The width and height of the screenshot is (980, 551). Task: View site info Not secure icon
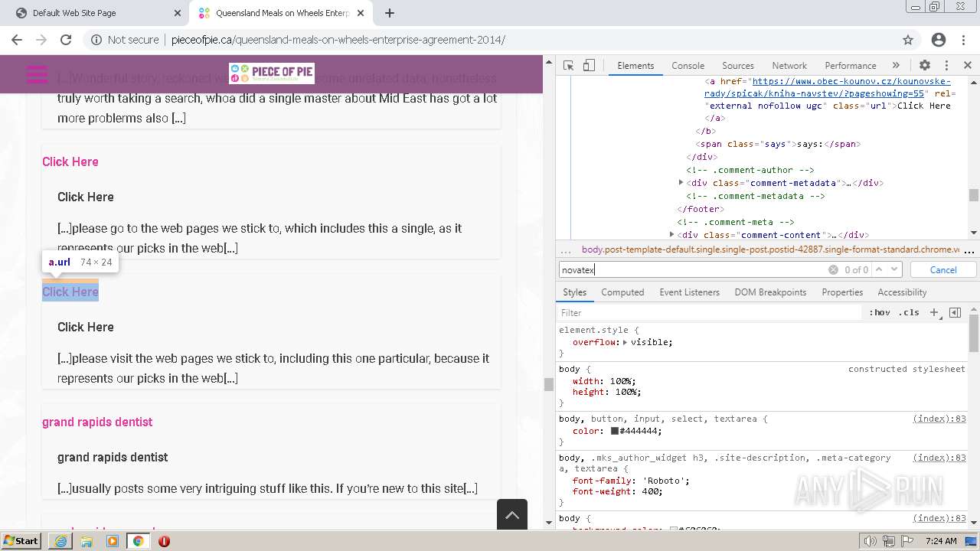pyautogui.click(x=126, y=40)
